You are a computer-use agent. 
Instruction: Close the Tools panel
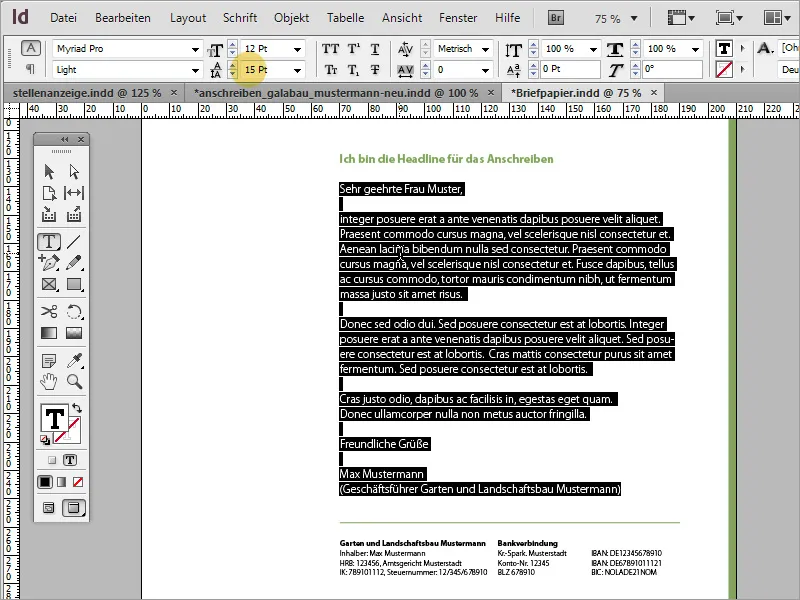81,139
